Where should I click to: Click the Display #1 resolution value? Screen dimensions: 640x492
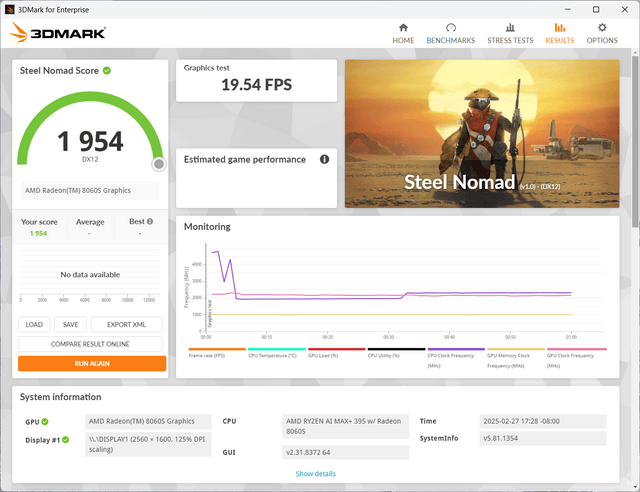pos(149,444)
